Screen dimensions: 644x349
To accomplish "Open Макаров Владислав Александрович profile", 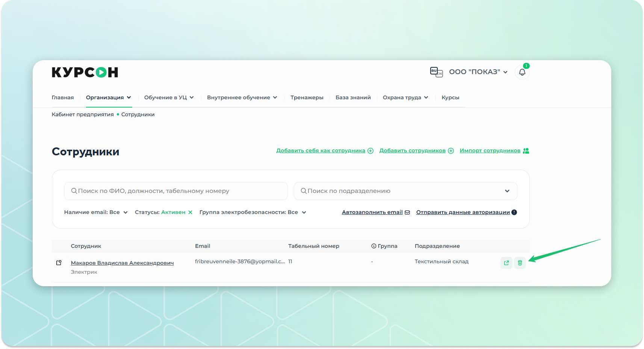I will click(122, 263).
